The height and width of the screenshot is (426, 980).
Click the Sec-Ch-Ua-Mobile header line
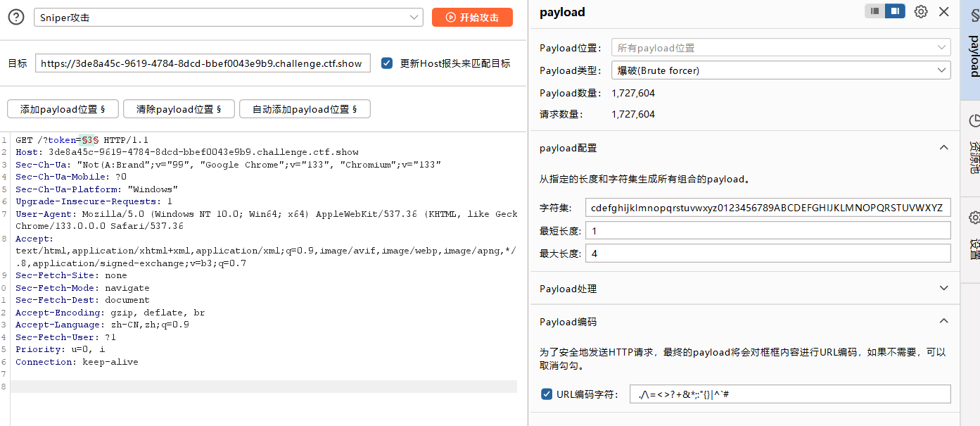[x=71, y=177]
